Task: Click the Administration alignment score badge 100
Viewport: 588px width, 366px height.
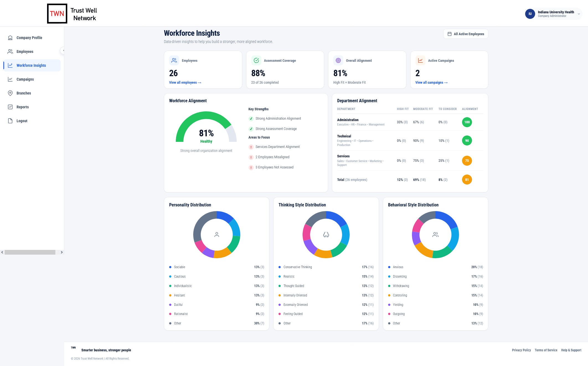Action: [x=467, y=122]
